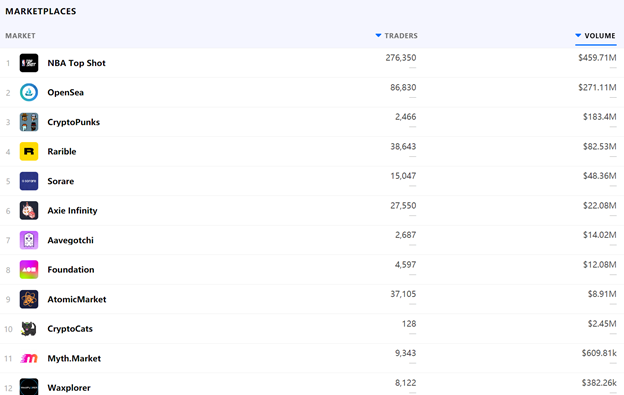Sort the table by Volume column
This screenshot has width=624, height=395.
pyautogui.click(x=595, y=36)
